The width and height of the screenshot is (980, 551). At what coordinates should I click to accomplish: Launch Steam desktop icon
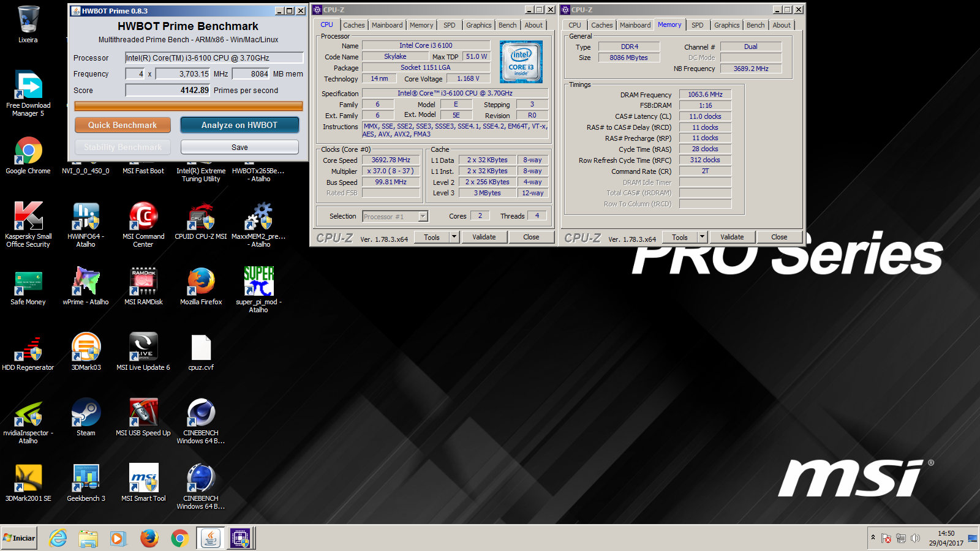[86, 418]
